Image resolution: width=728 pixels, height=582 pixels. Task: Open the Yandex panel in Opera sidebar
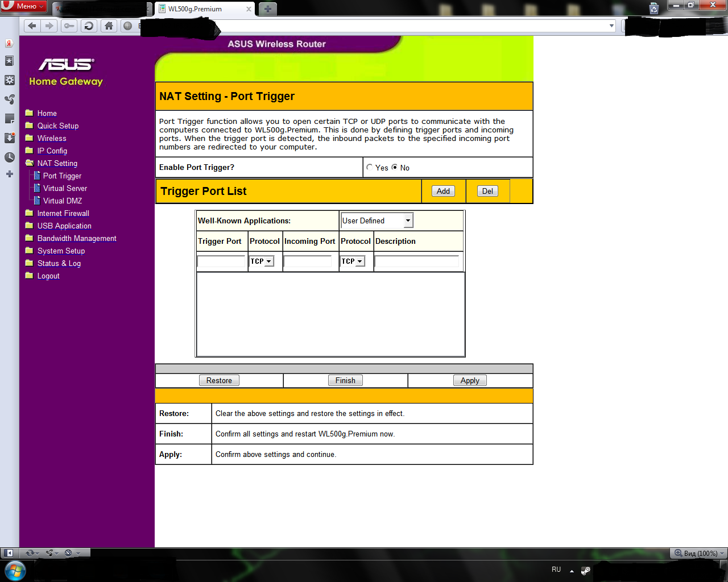[x=9, y=43]
